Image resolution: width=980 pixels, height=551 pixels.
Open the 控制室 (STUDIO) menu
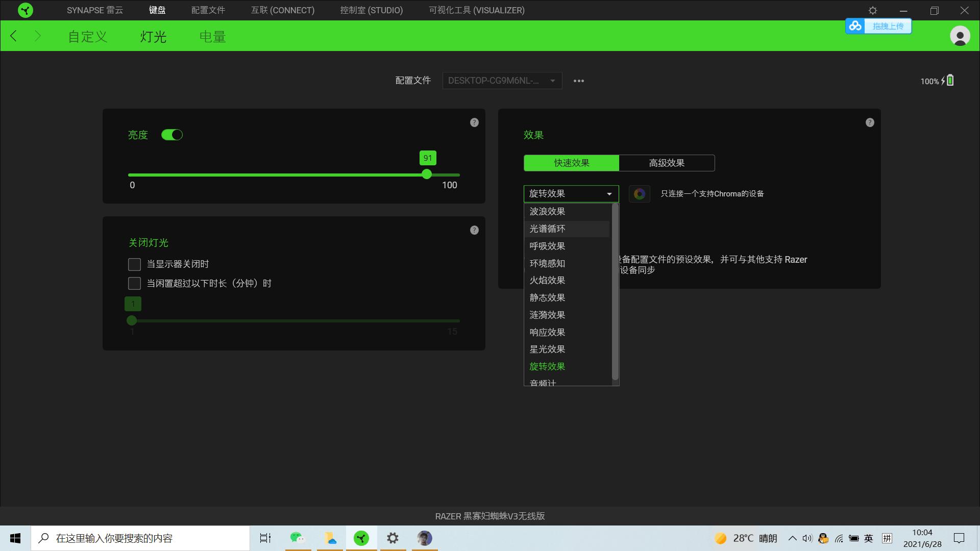pyautogui.click(x=371, y=10)
